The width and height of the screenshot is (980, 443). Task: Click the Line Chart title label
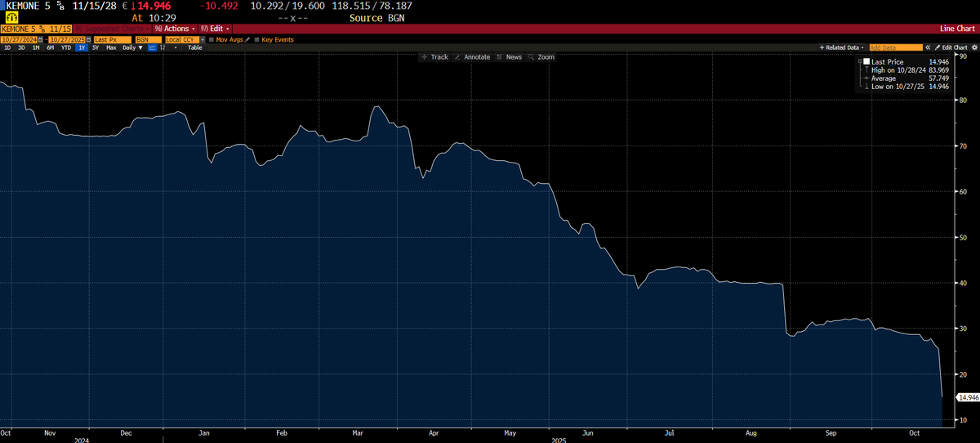(x=959, y=29)
